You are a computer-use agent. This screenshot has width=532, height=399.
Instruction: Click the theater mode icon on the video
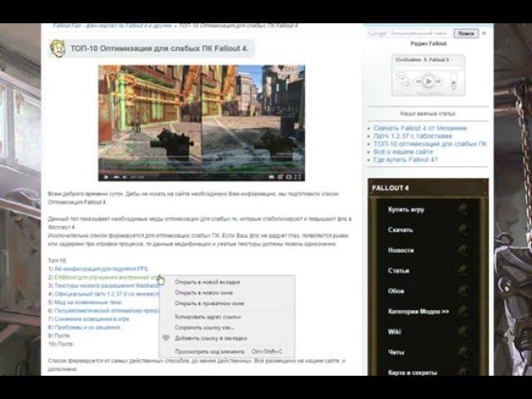click(289, 177)
